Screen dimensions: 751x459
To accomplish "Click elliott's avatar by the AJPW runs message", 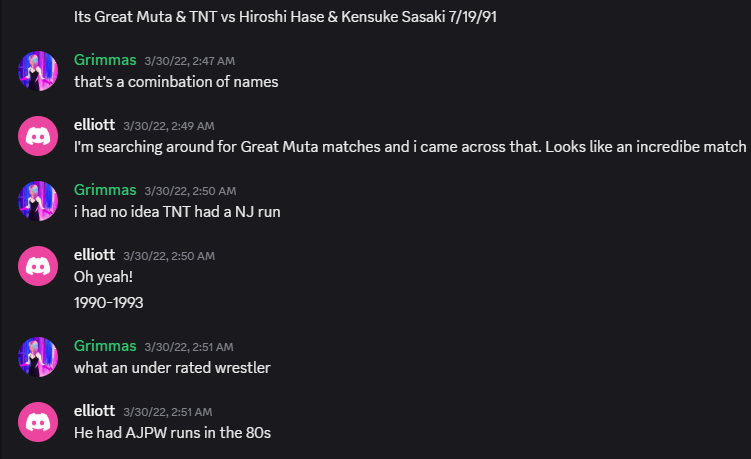I will pyautogui.click(x=38, y=422).
